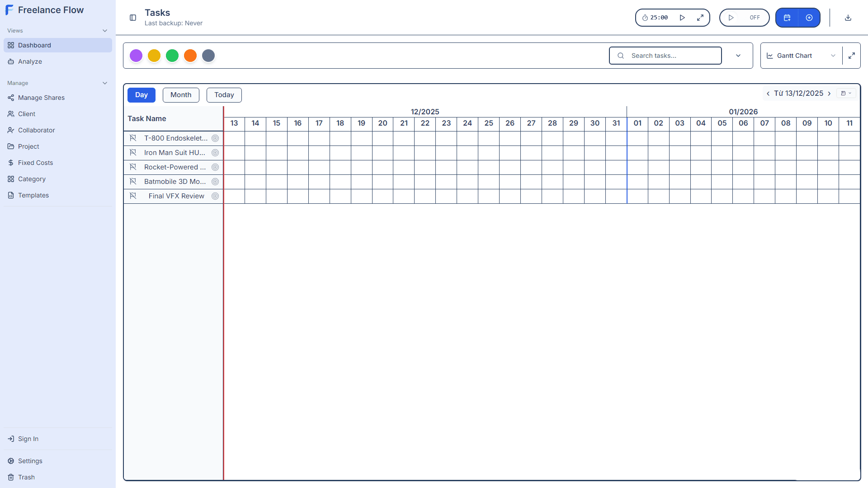Switch the Gantt to Day view
868x488 pixels.
[142, 95]
